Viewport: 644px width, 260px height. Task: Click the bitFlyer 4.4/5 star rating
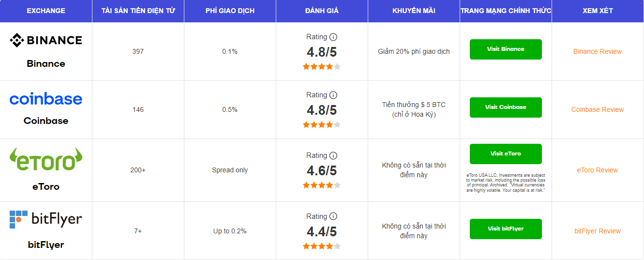(322, 246)
